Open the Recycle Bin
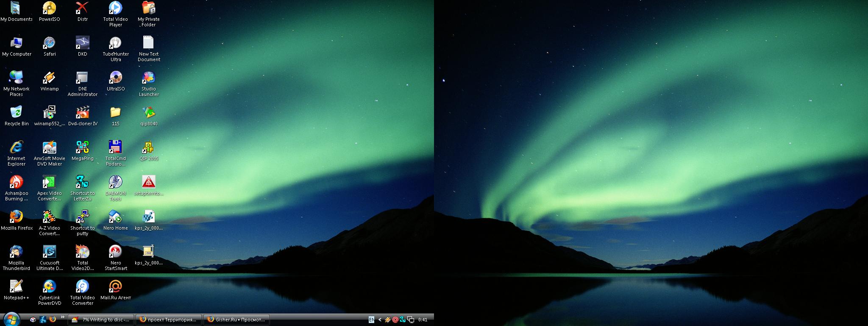Screen dimensions: 868x326 17,112
